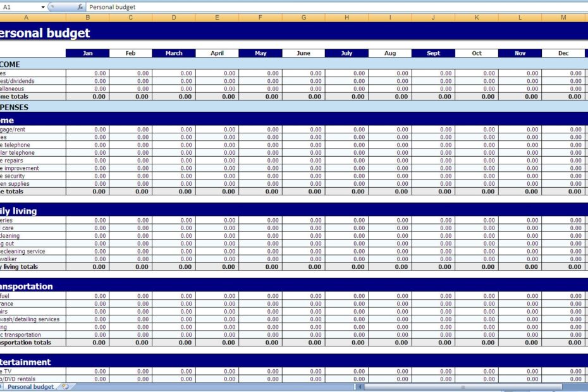Click the right arrow of the horizontal scrollbar
Image resolution: width=588 pixels, height=392 pixels.
tap(584, 386)
